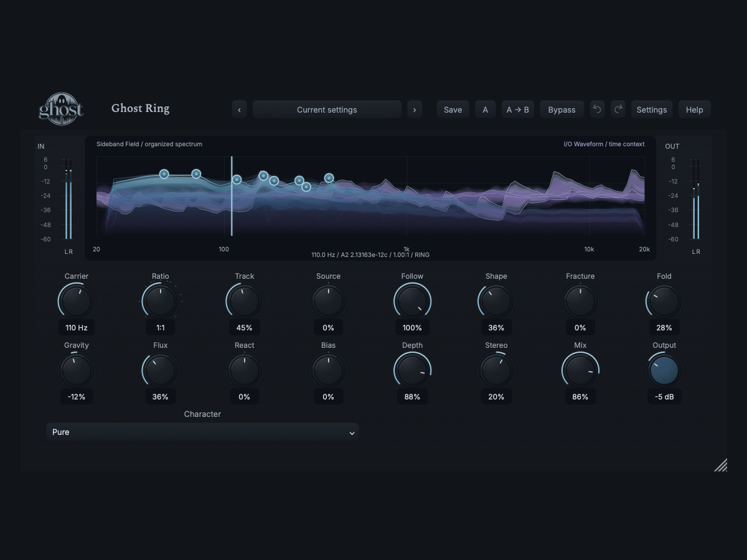
Task: Click the redo arrow icon
Action: pos(618,110)
